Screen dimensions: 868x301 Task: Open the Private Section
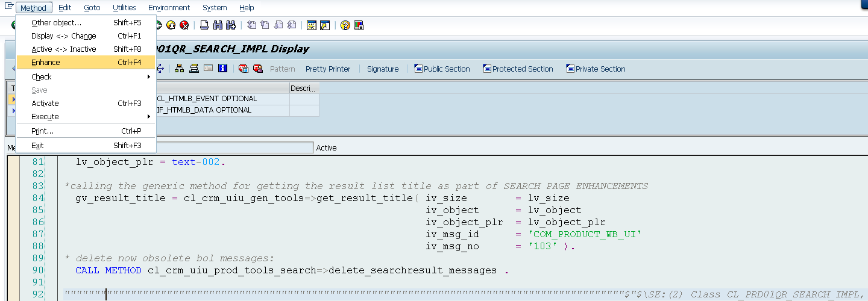pyautogui.click(x=596, y=69)
